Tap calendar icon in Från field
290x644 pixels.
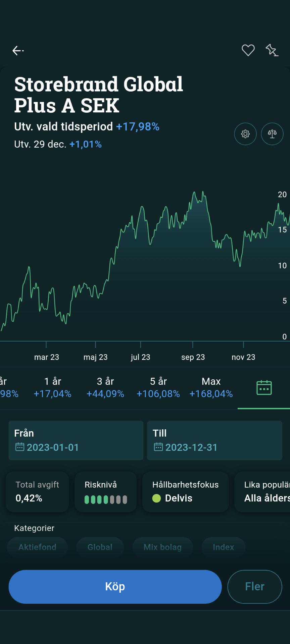coord(20,447)
